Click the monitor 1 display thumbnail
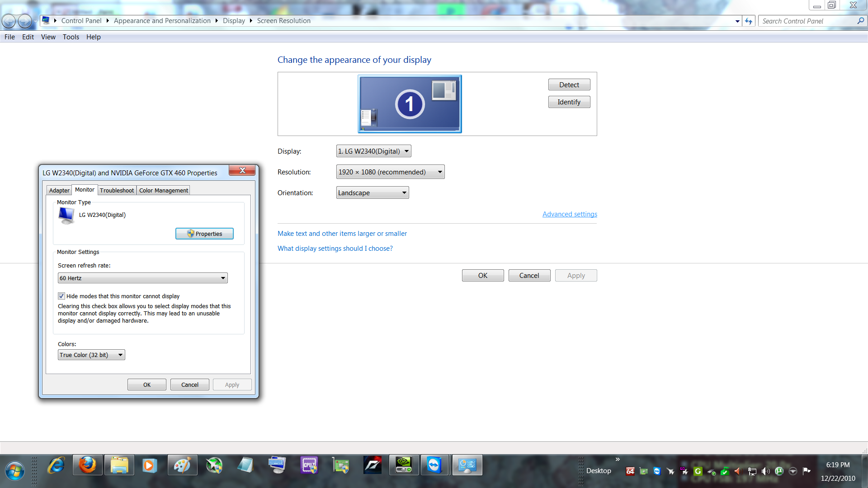This screenshot has height=488, width=868. [410, 104]
